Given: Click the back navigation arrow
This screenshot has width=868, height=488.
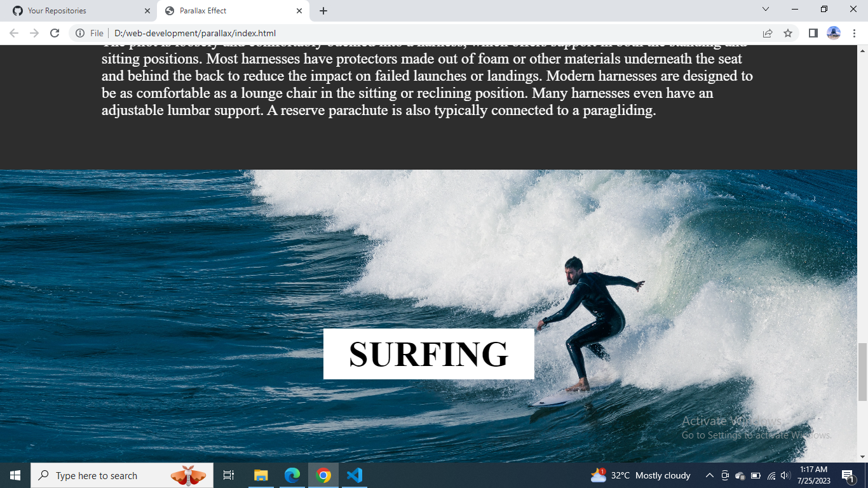Looking at the screenshot, I should pos(13,33).
